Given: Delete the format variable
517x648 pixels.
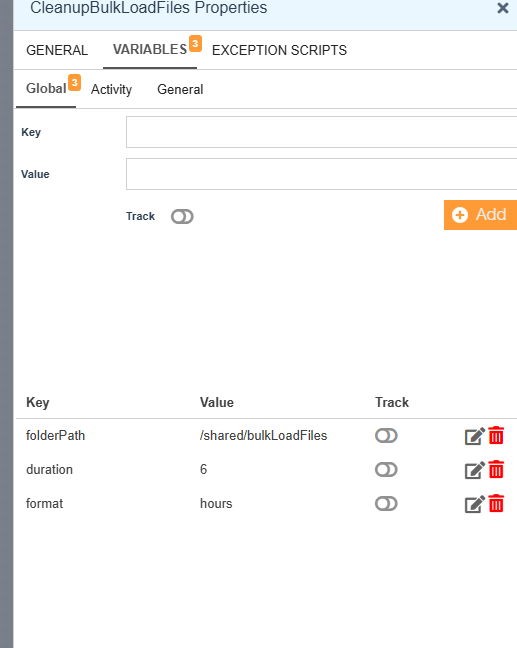Looking at the screenshot, I should click(x=496, y=503).
